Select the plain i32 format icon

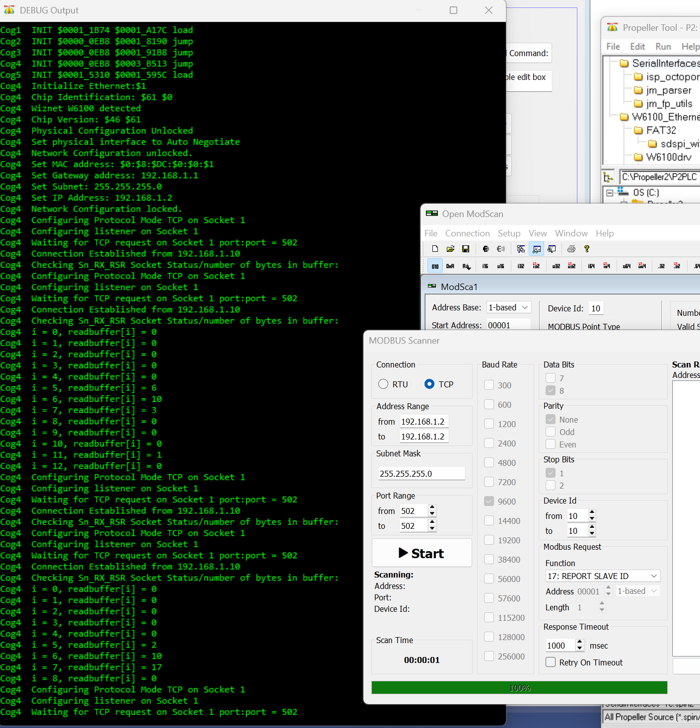pyautogui.click(x=521, y=266)
